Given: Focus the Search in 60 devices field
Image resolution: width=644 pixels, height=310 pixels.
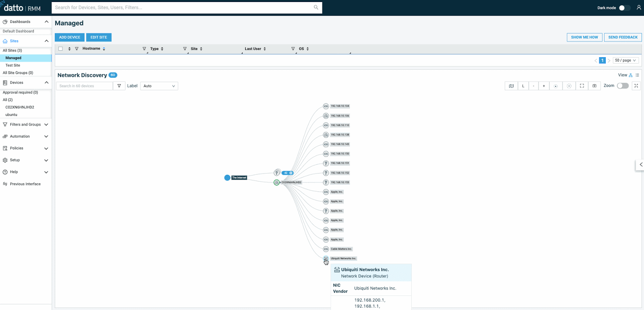Looking at the screenshot, I should coord(85,86).
